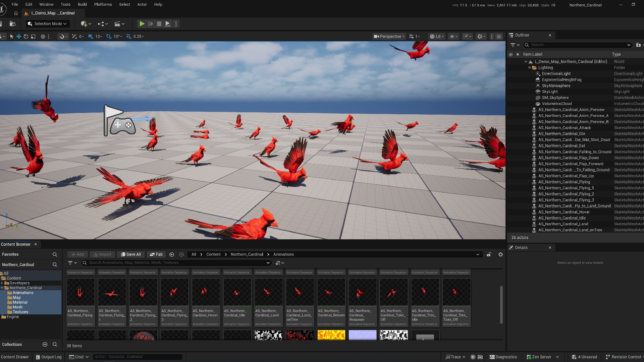Select DirectionalLight in Outliner
The width and height of the screenshot is (644, 362).
pyautogui.click(x=556, y=74)
